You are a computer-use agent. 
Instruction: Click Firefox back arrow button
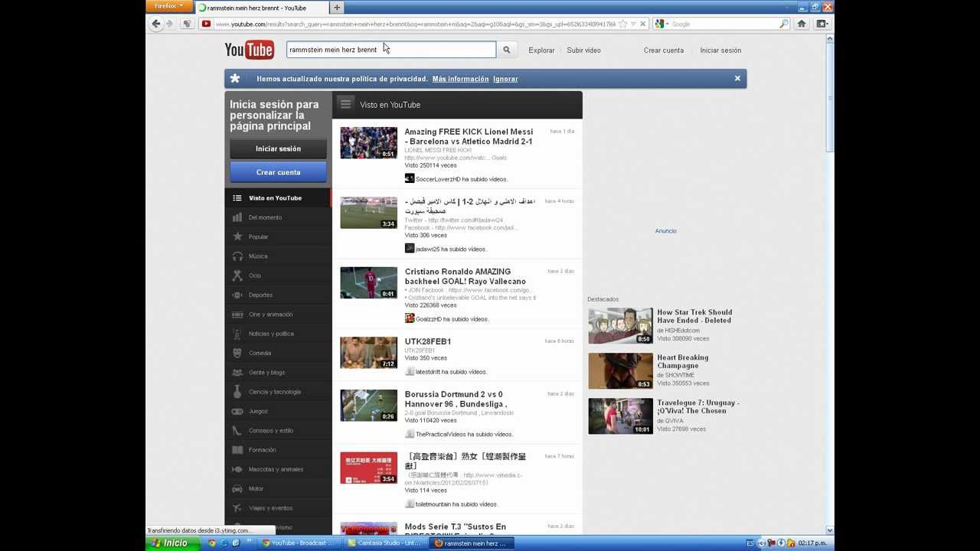(156, 24)
